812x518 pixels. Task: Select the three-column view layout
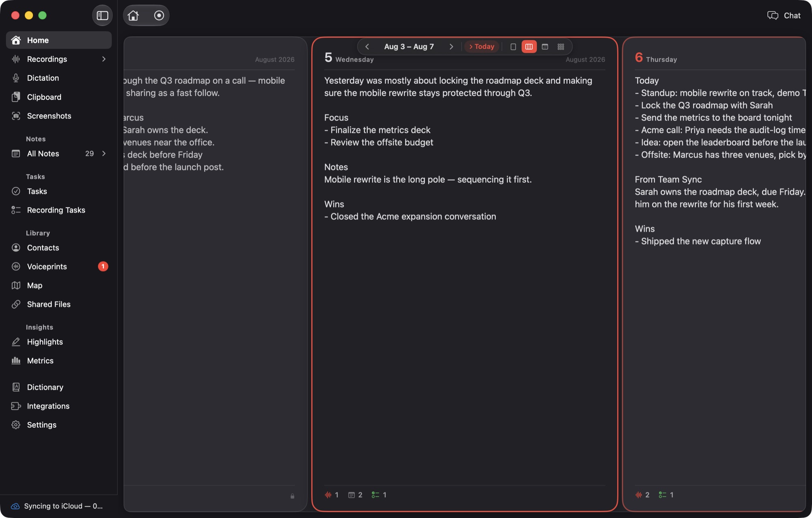(x=529, y=47)
